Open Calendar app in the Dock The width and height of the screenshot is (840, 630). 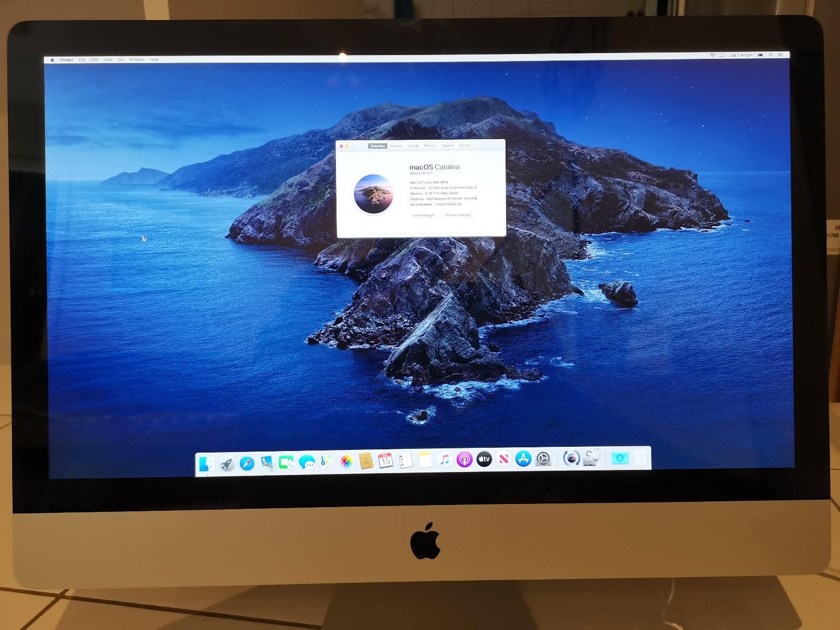[x=386, y=461]
